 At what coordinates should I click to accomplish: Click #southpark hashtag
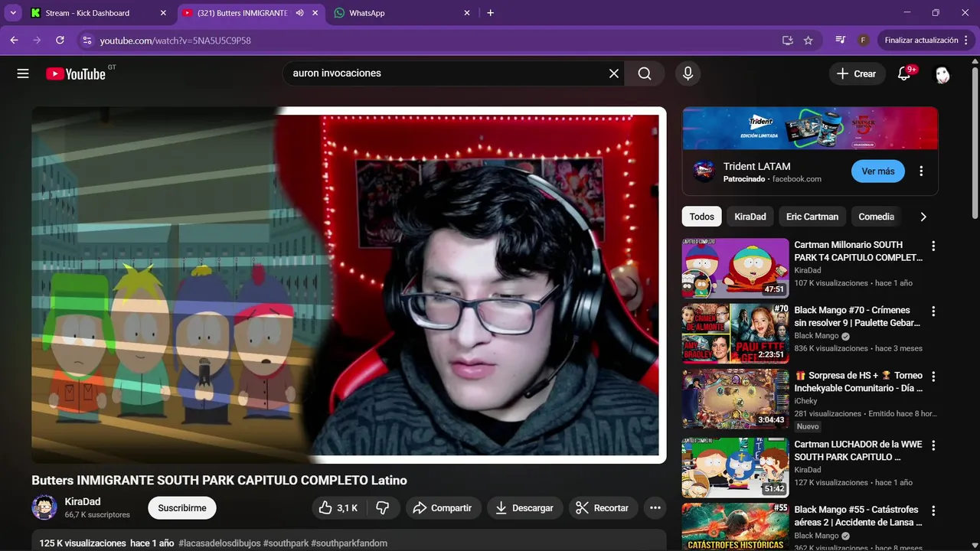click(x=286, y=543)
